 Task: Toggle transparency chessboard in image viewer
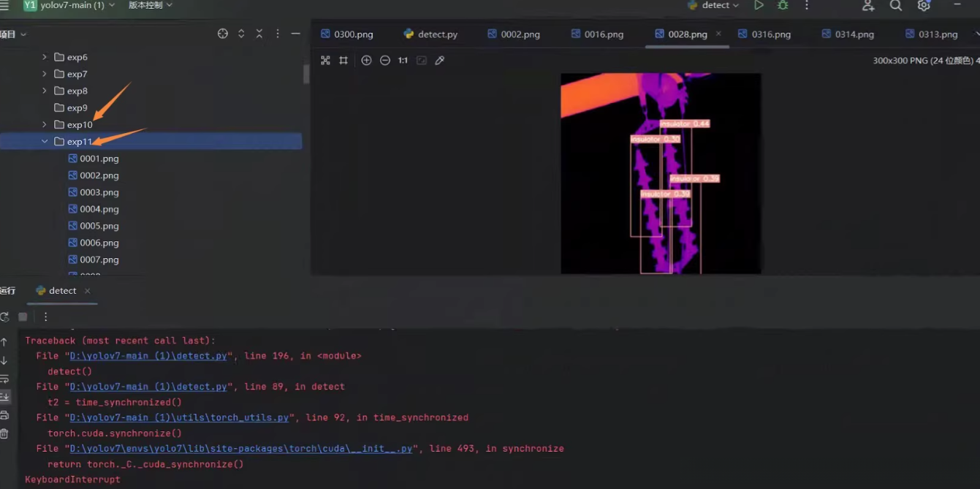(x=325, y=61)
